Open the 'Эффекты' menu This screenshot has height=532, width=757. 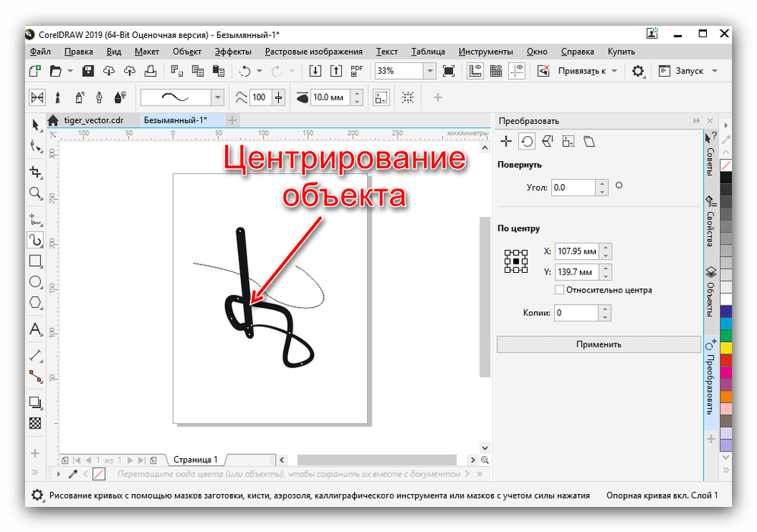[233, 52]
